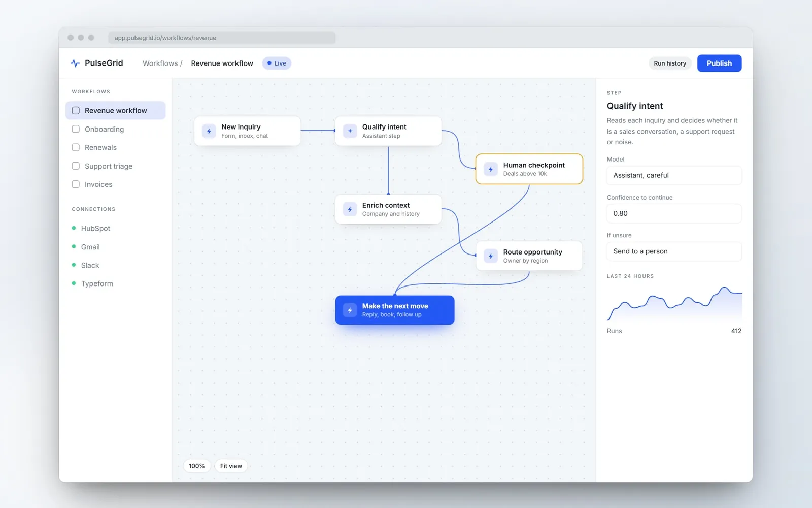812x508 pixels.
Task: Click the browser address bar URL
Action: [x=222, y=38]
